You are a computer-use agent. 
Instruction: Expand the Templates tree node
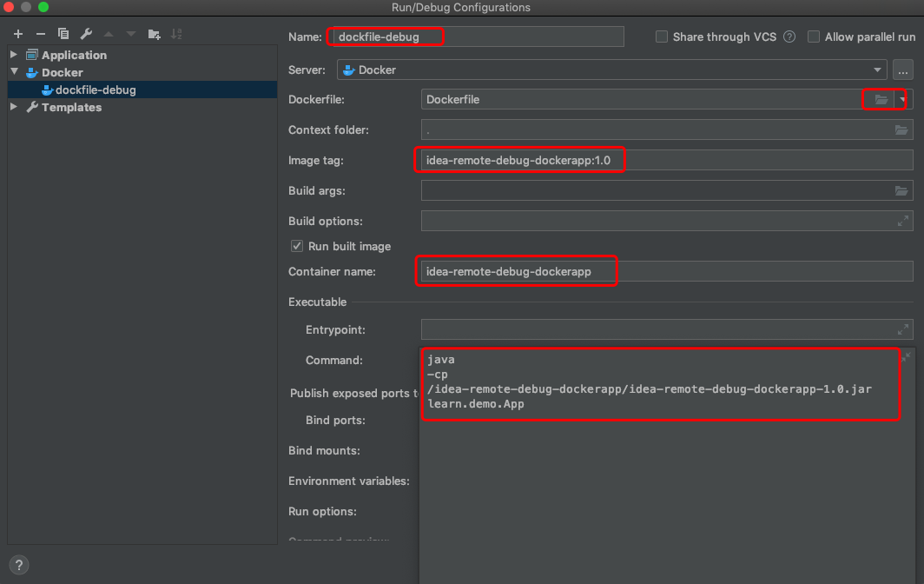[x=13, y=107]
